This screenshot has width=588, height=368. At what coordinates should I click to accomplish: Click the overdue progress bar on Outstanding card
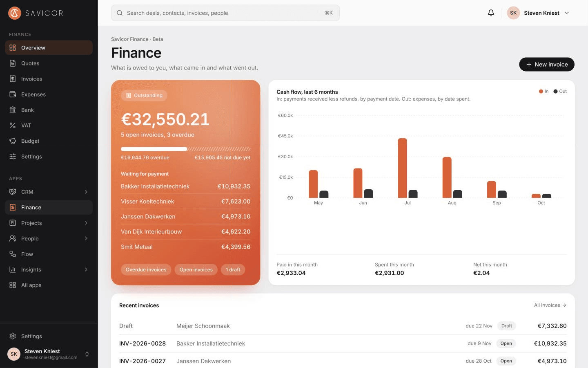pos(154,149)
